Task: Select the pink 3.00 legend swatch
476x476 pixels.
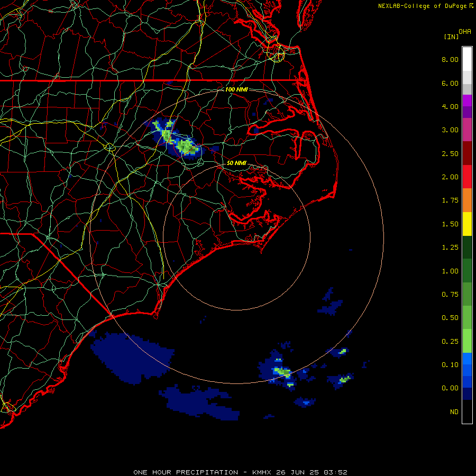Action: pos(467,130)
